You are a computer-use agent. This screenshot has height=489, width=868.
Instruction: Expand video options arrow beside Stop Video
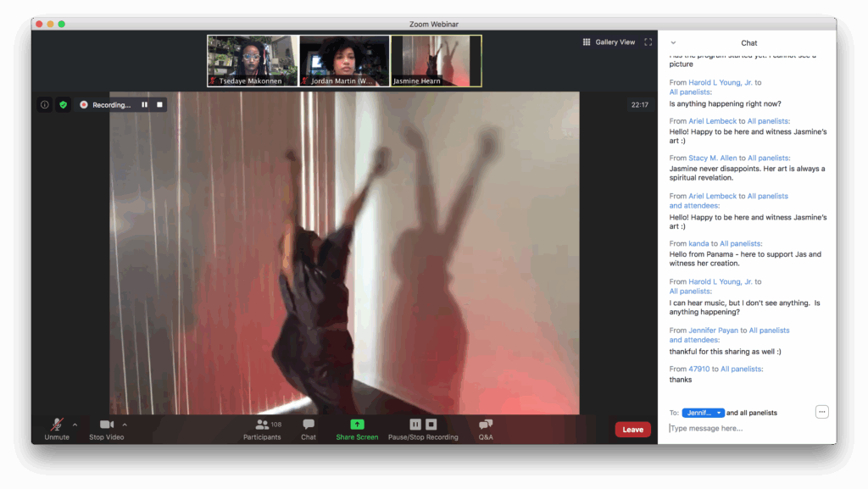click(125, 425)
